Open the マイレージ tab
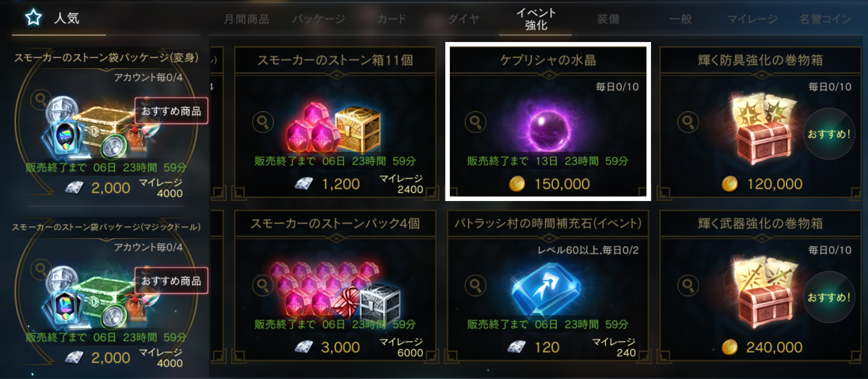 pos(752,19)
